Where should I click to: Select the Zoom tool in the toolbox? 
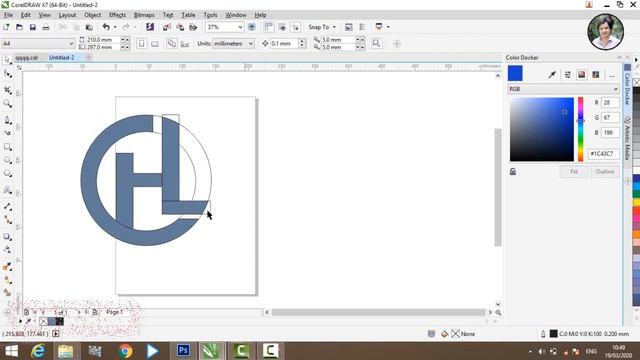(x=7, y=104)
